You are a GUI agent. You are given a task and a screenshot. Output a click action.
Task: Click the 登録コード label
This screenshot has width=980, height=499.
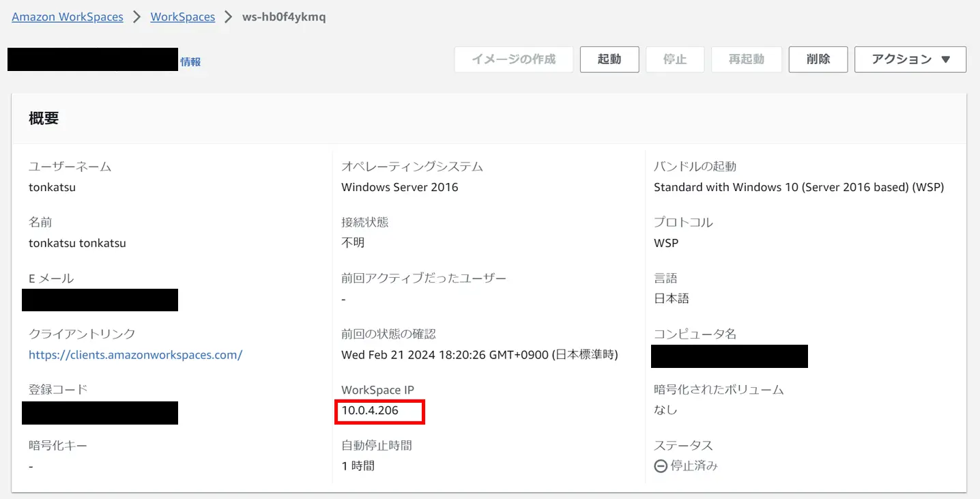point(58,390)
